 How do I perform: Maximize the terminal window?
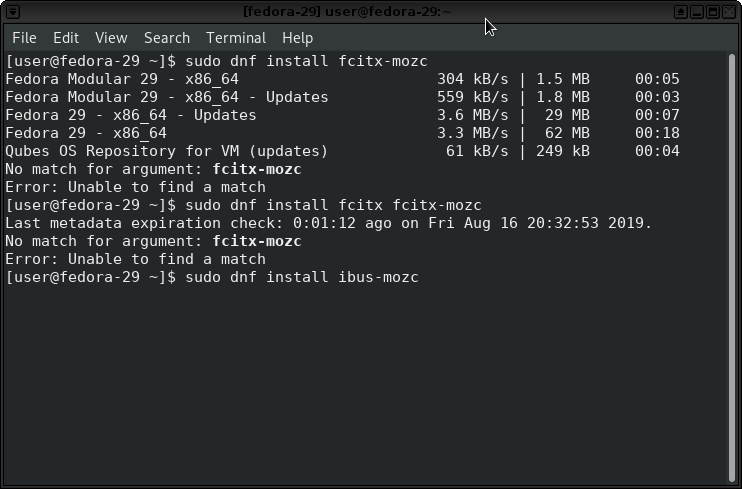[713, 12]
